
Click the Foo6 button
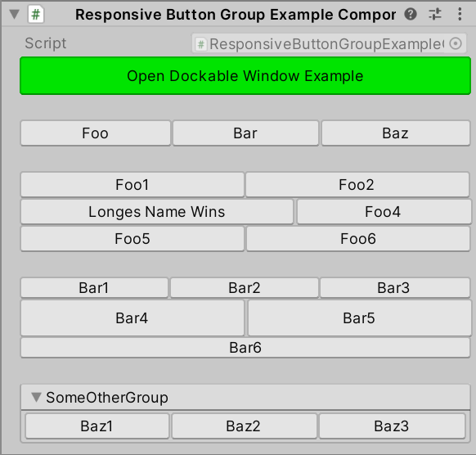tap(358, 239)
